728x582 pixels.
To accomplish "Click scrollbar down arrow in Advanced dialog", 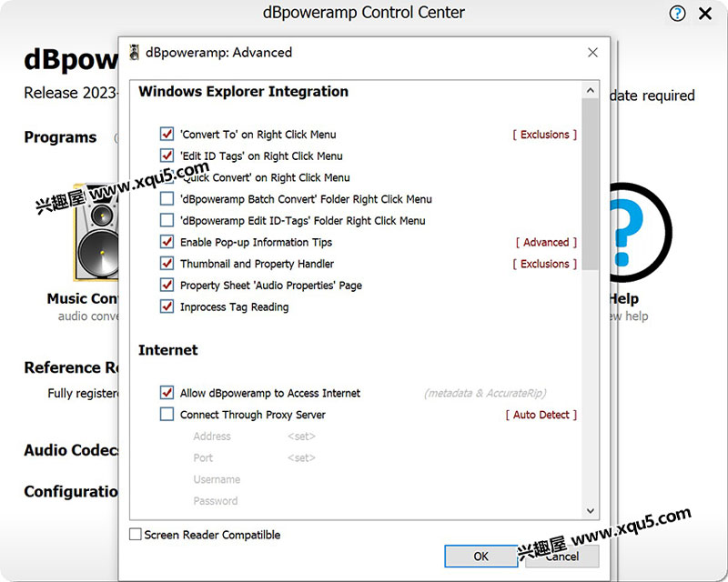I will pyautogui.click(x=590, y=511).
